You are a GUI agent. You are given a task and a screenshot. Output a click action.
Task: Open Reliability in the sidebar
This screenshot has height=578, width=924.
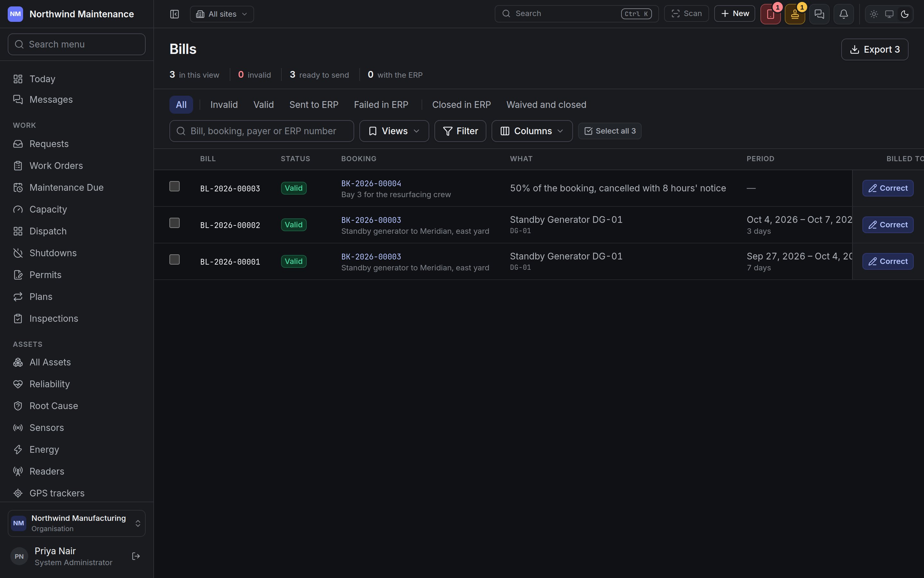pyautogui.click(x=76, y=384)
